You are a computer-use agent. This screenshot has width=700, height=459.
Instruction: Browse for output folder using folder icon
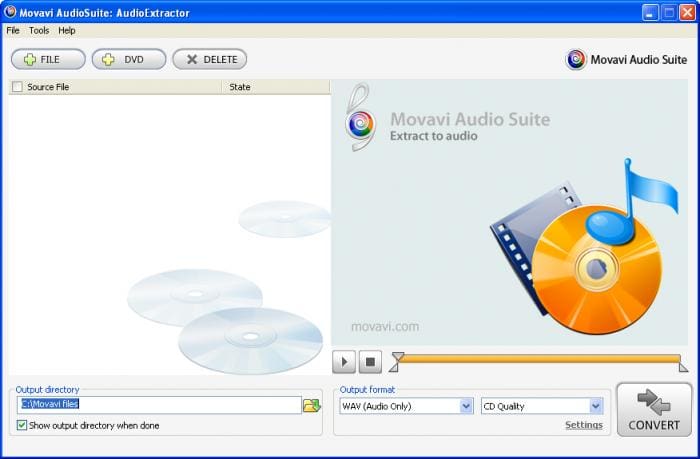[x=312, y=405]
